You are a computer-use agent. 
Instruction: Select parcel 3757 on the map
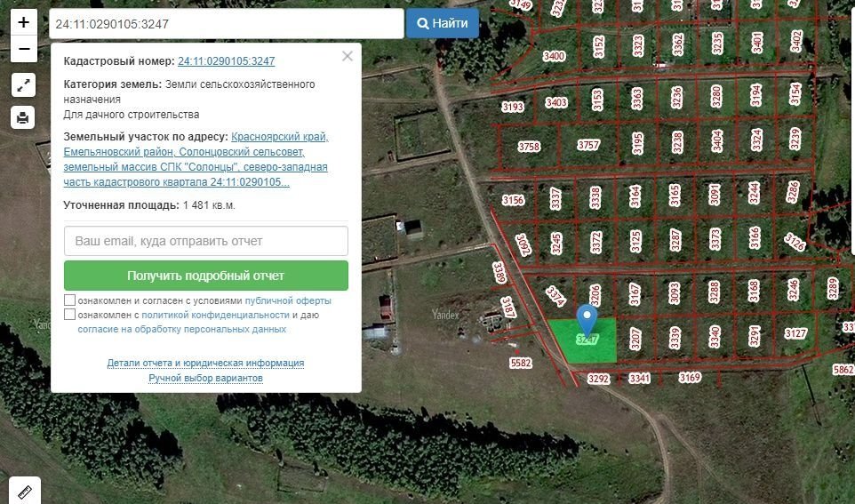click(x=588, y=145)
